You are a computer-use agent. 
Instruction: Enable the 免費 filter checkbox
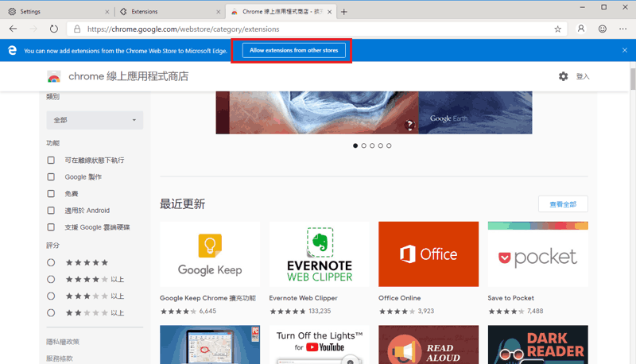51,194
